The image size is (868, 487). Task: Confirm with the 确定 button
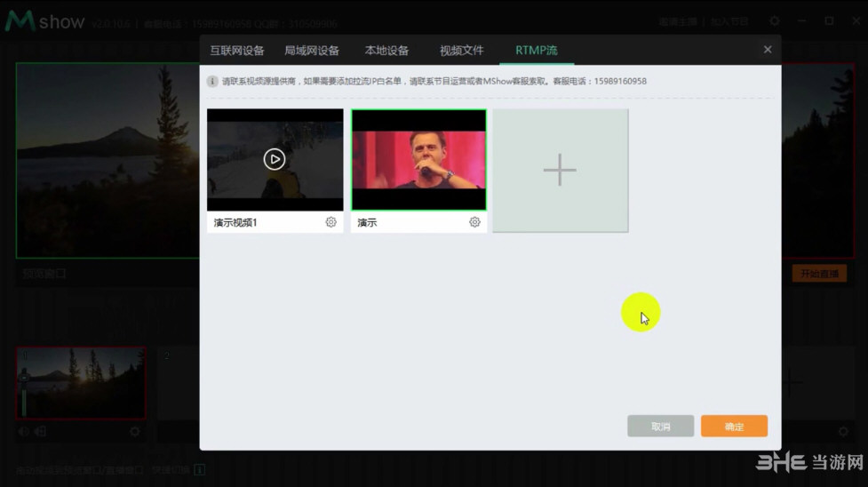click(x=734, y=426)
